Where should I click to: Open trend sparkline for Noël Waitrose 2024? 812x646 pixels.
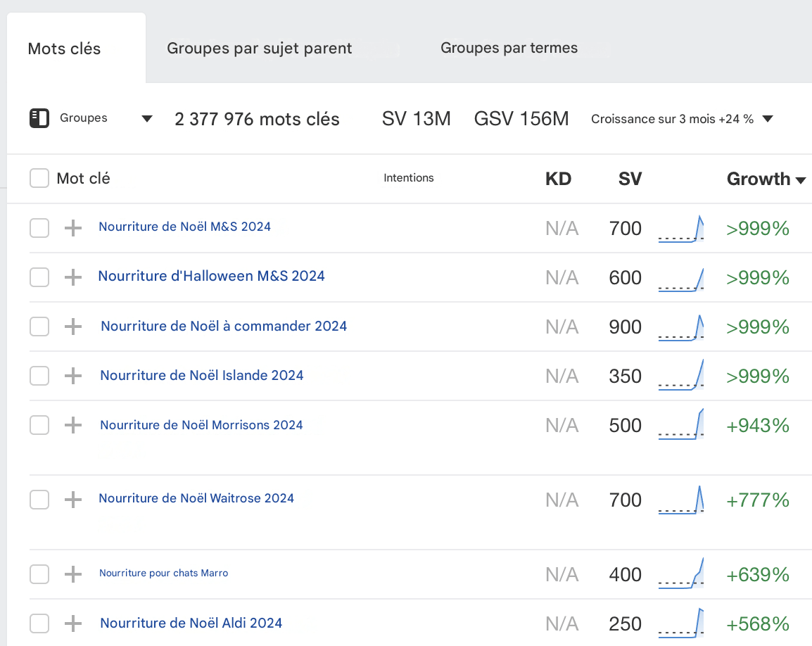pyautogui.click(x=681, y=500)
